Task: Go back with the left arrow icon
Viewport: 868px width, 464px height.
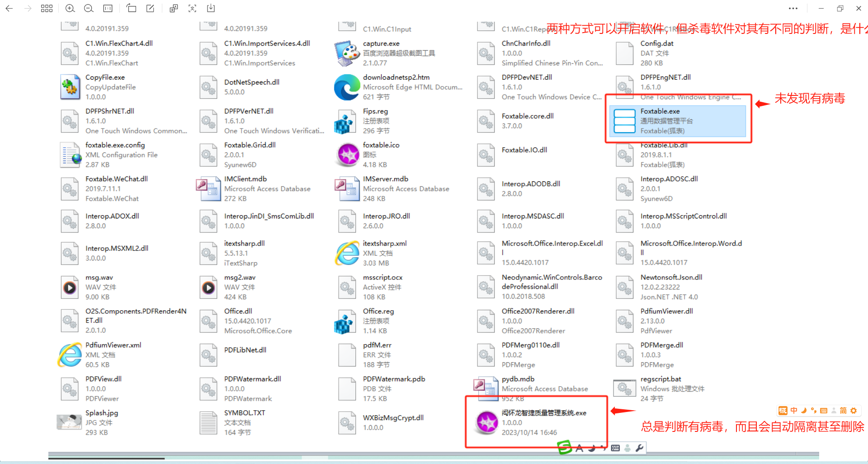Action: coord(9,8)
